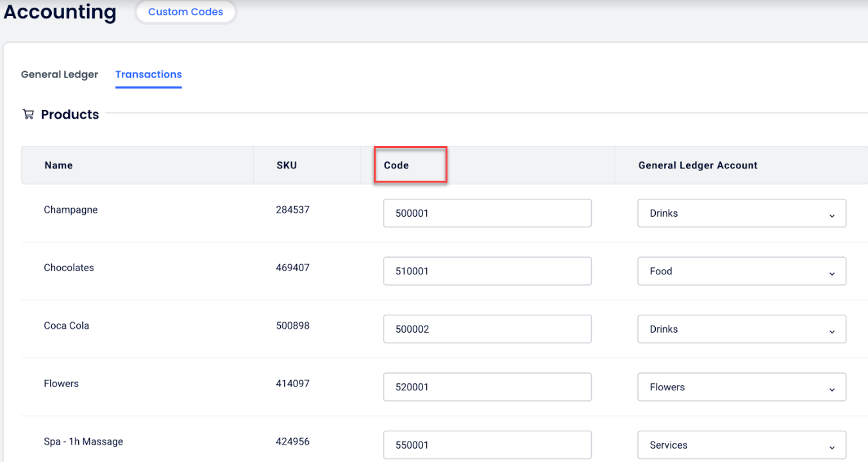Open the Custom Codes button

point(185,12)
